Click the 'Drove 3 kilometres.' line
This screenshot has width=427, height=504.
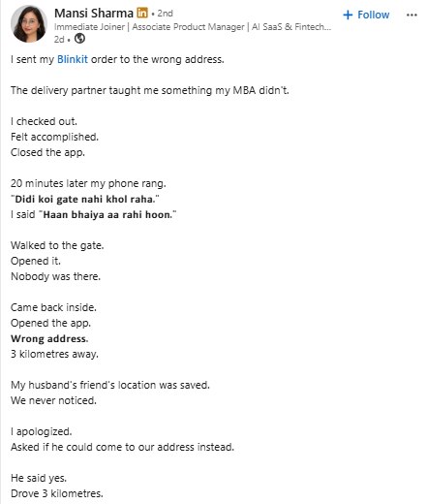click(x=57, y=493)
